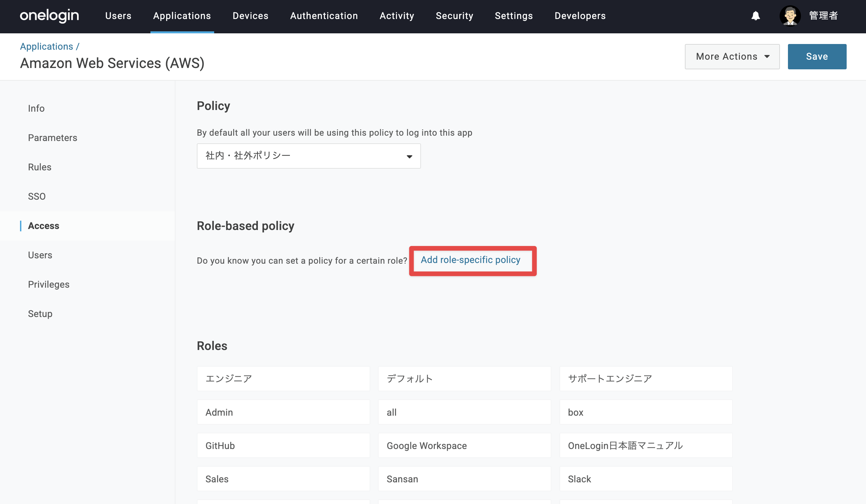Screen dimensions: 866x504
Task: Select the デフォルト role
Action: click(464, 379)
